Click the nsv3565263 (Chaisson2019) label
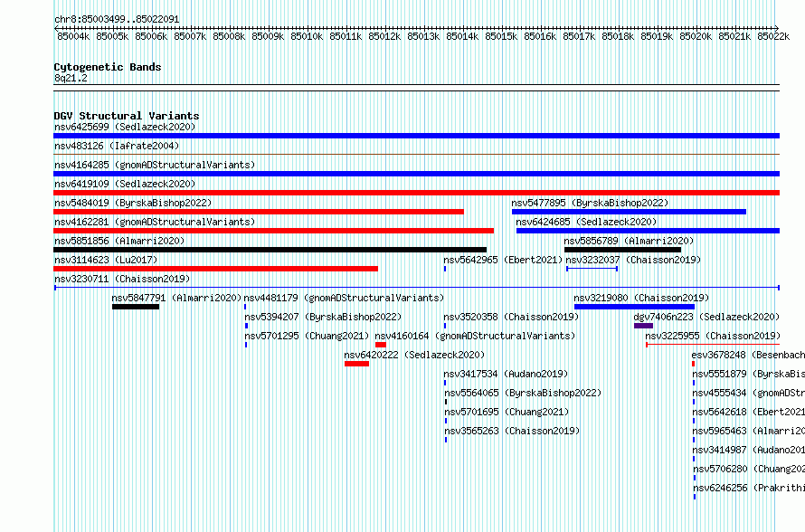 [512, 431]
